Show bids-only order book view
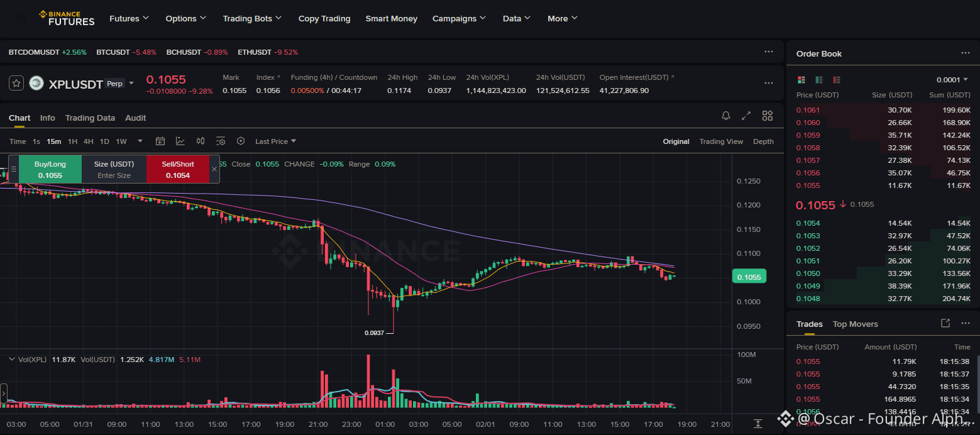980x435 pixels. tap(819, 80)
